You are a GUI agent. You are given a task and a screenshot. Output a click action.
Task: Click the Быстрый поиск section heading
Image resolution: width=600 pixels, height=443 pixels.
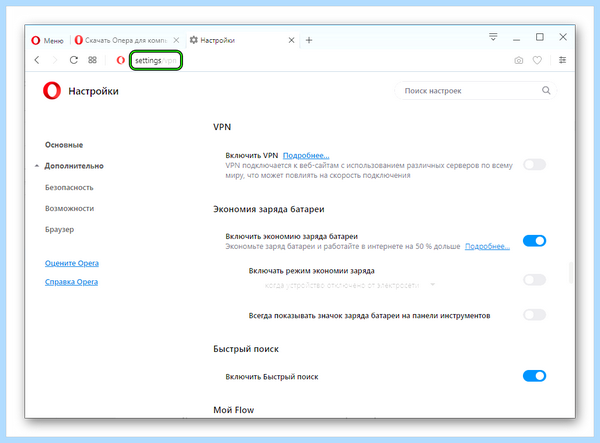coord(246,349)
